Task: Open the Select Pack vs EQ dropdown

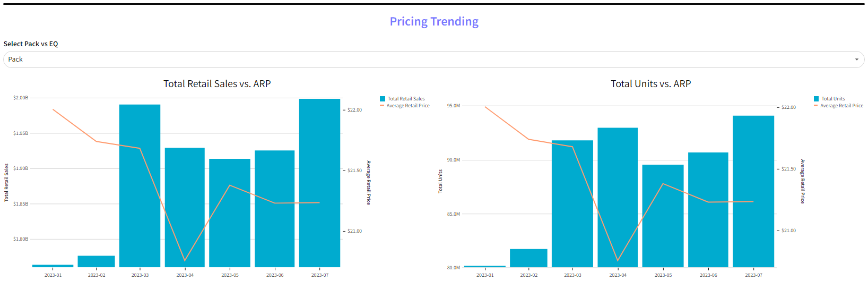Action: coord(424,59)
